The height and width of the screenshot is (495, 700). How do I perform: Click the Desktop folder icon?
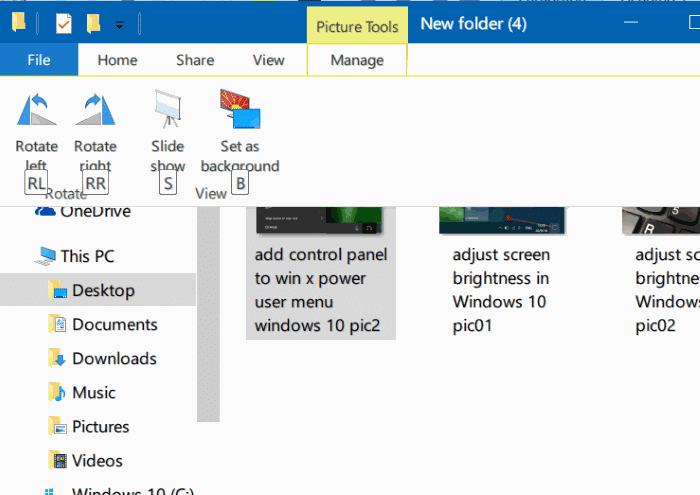pyautogui.click(x=57, y=290)
